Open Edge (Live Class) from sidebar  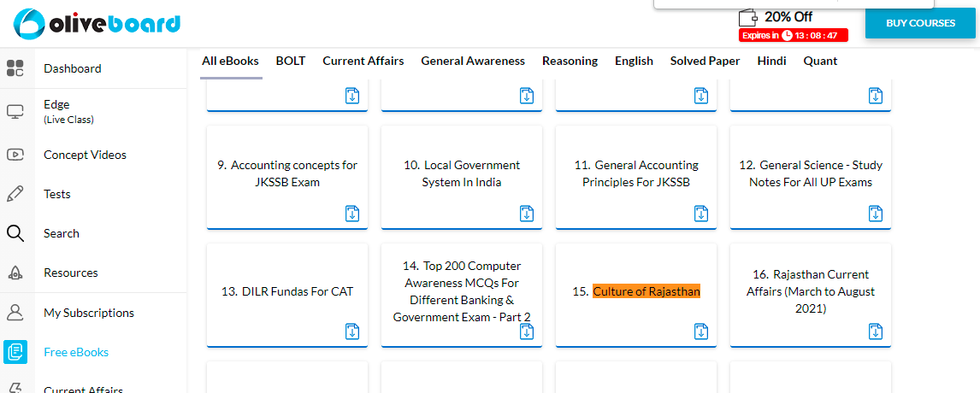(x=68, y=112)
